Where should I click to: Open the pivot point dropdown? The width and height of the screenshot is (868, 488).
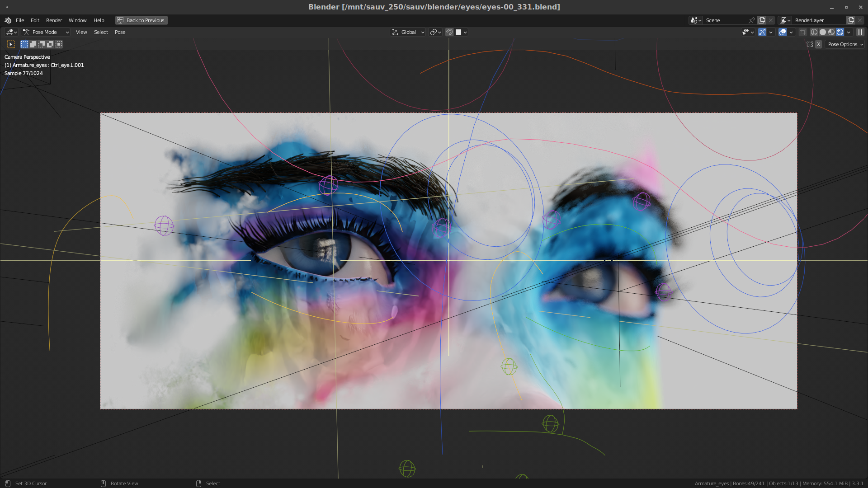435,32
